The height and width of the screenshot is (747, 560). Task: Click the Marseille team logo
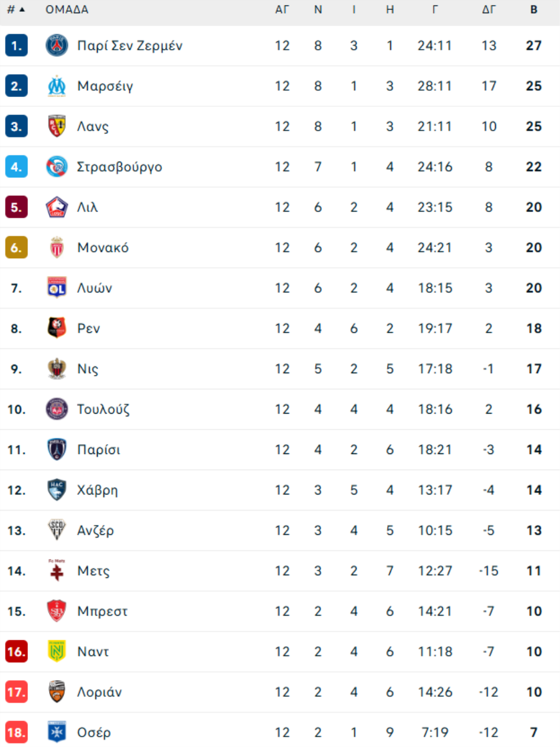coord(57,86)
